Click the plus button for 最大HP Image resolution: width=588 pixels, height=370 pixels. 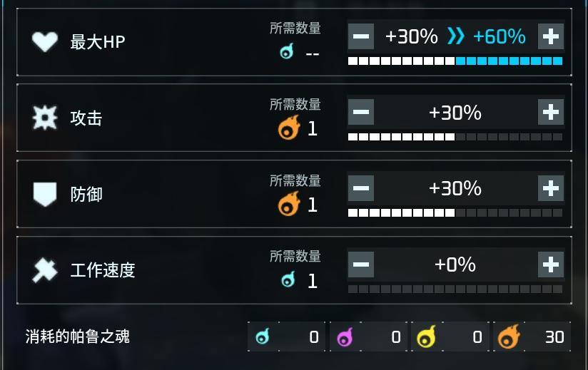(x=550, y=36)
